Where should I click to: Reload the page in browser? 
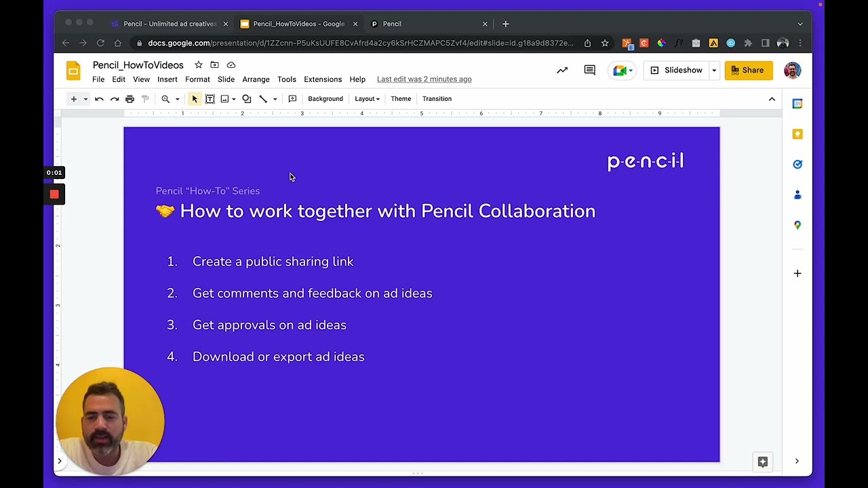[100, 43]
